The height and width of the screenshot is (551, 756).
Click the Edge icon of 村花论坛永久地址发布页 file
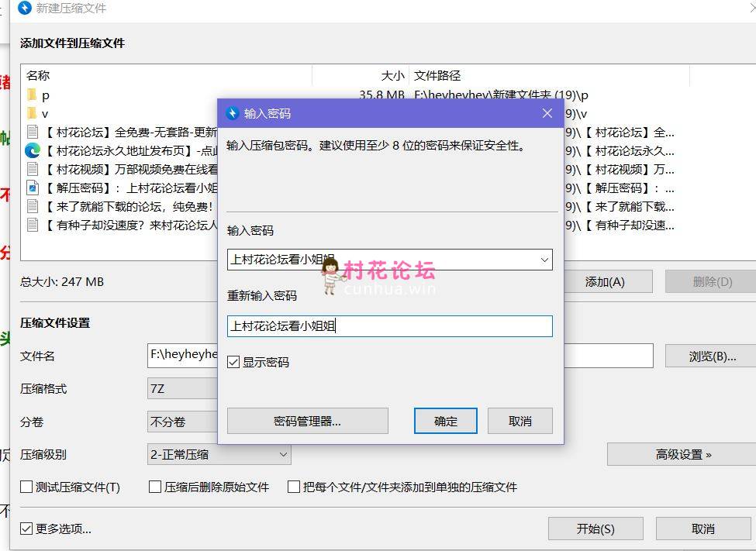33,150
